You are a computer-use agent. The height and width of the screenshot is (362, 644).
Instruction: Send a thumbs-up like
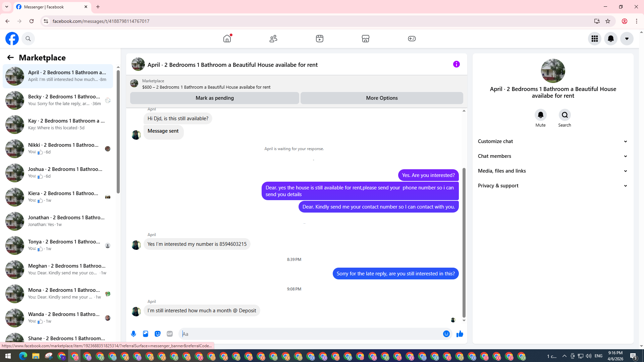[x=460, y=334]
